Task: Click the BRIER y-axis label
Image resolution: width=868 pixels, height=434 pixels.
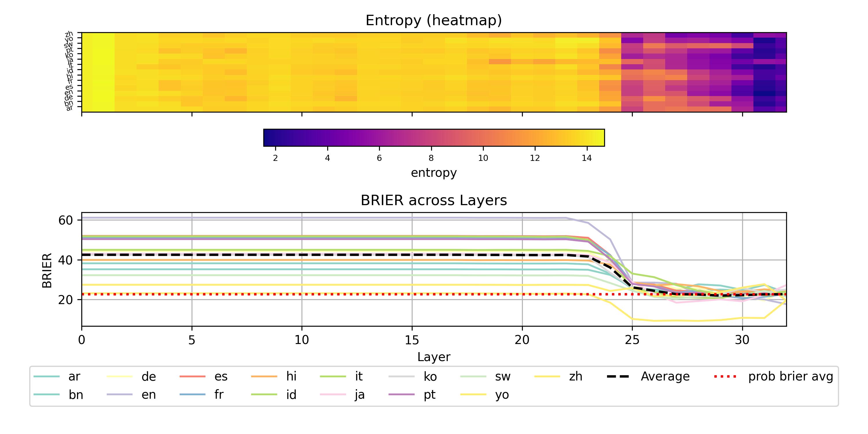Action: click(47, 270)
